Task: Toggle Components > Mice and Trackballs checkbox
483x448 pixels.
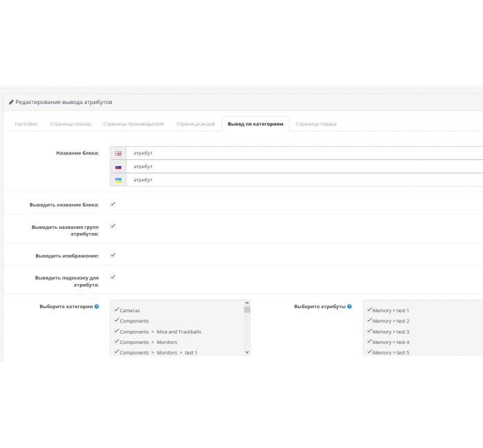Action: 117,331
